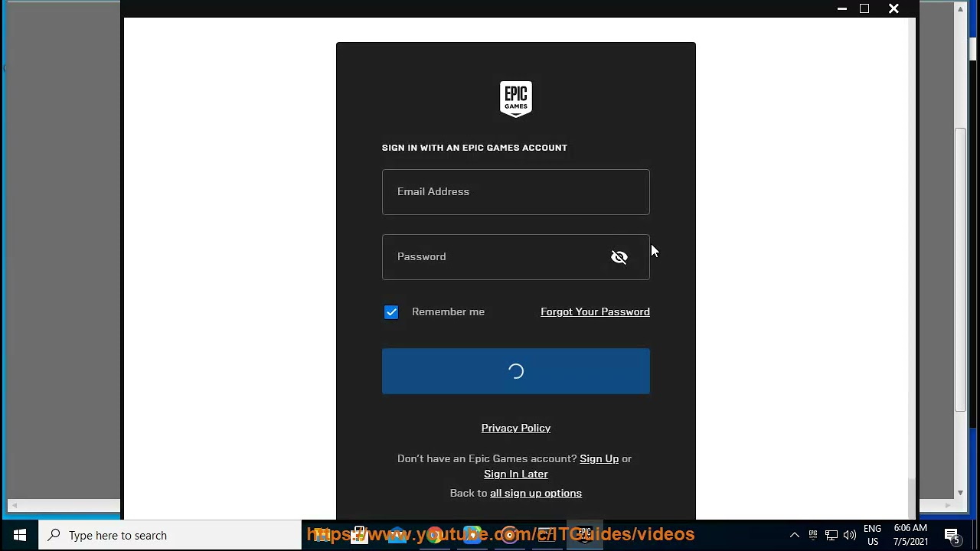Toggle password visibility eye icon
The image size is (980, 551).
point(619,257)
